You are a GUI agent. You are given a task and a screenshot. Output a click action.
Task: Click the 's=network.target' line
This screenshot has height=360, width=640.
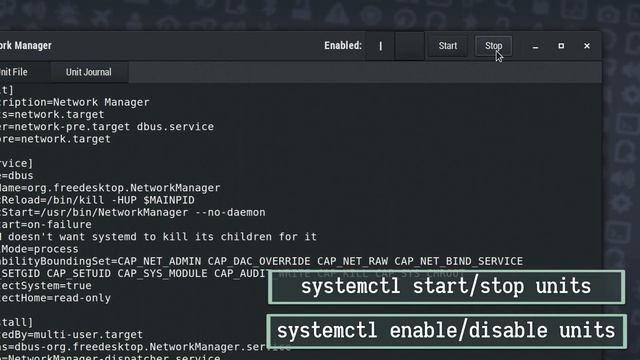52,114
